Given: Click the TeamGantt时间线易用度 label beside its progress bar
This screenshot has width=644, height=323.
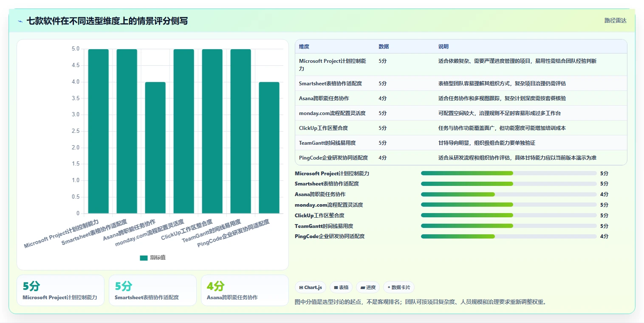Looking at the screenshot, I should coord(324,226).
